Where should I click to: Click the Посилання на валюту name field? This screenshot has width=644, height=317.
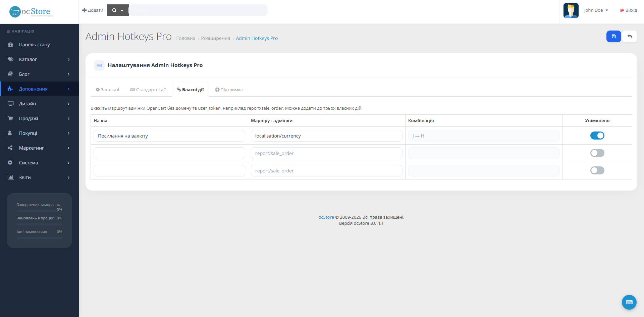169,136
